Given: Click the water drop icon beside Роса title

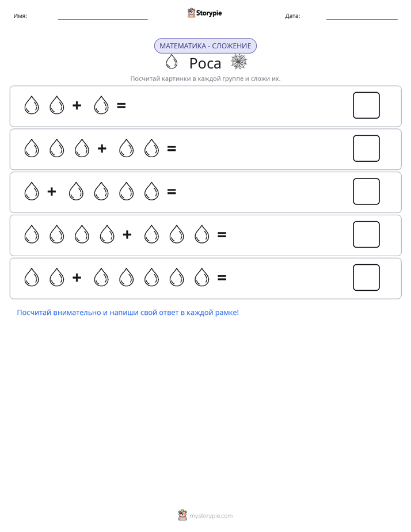Looking at the screenshot, I should [172, 62].
